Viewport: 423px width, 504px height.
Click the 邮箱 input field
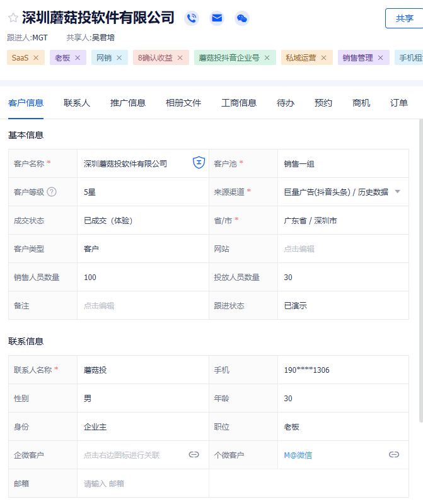[142, 483]
